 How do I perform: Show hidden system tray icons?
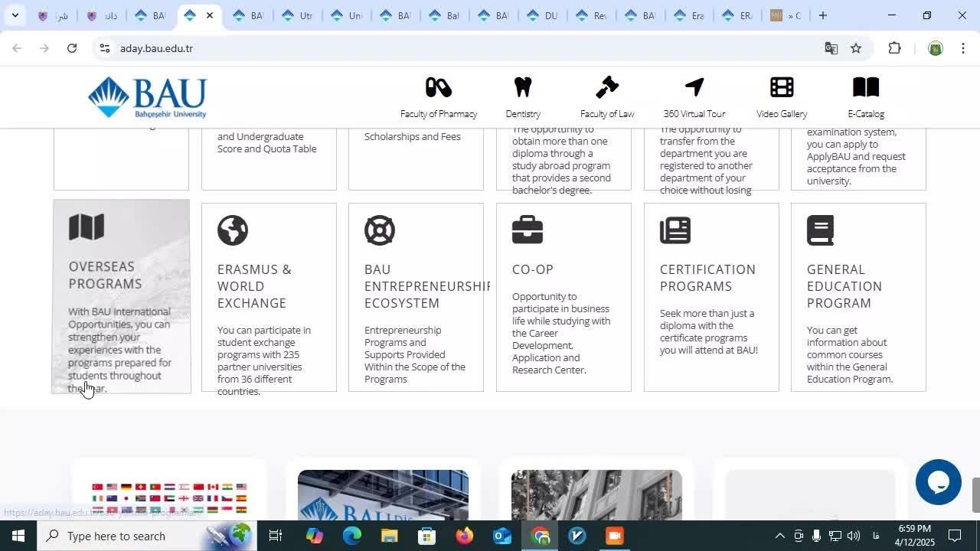(779, 536)
